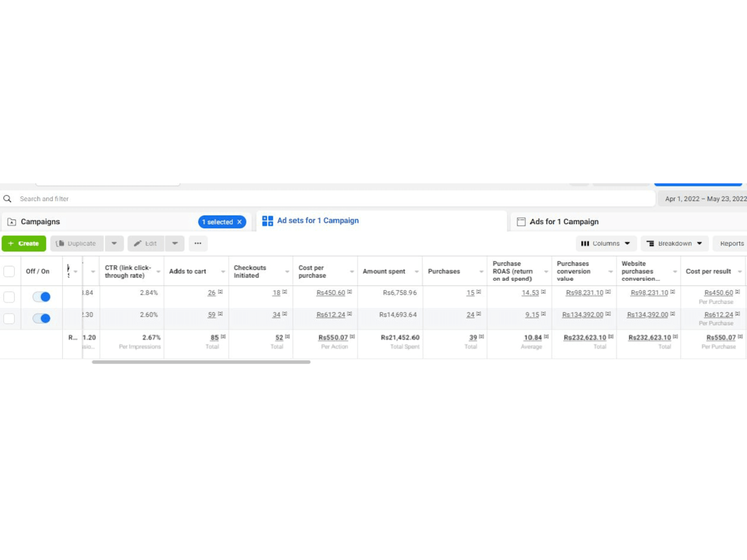Click the horizontal scrollbar under the table
Screen dimensions: 747x560
[201, 362]
